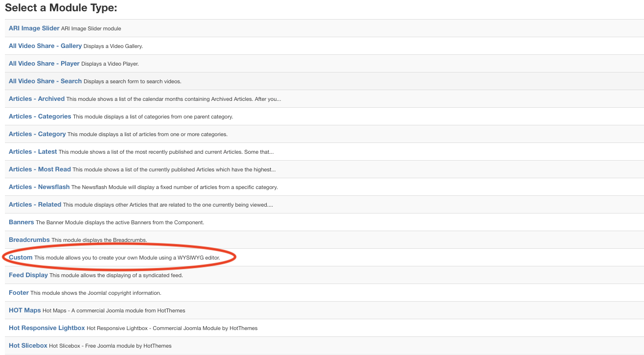
Task: Select All Video Share - Gallery module
Action: coord(46,46)
